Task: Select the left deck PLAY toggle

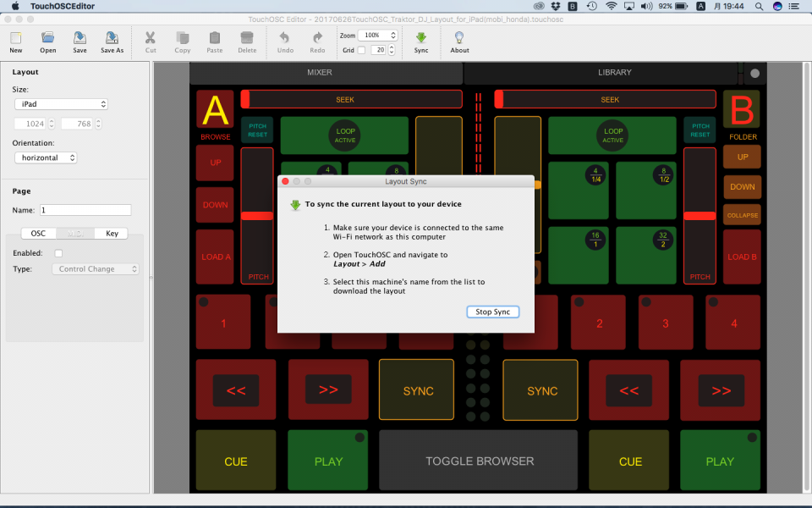Action: click(328, 461)
